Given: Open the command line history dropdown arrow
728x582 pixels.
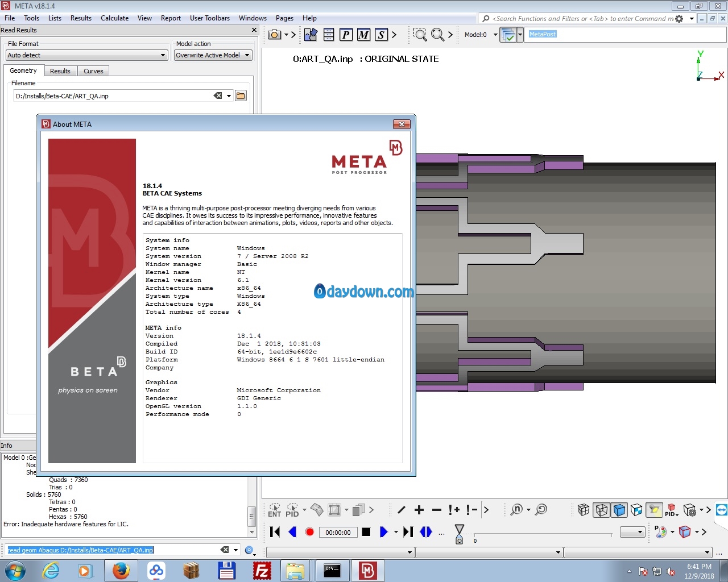Looking at the screenshot, I should (x=235, y=550).
